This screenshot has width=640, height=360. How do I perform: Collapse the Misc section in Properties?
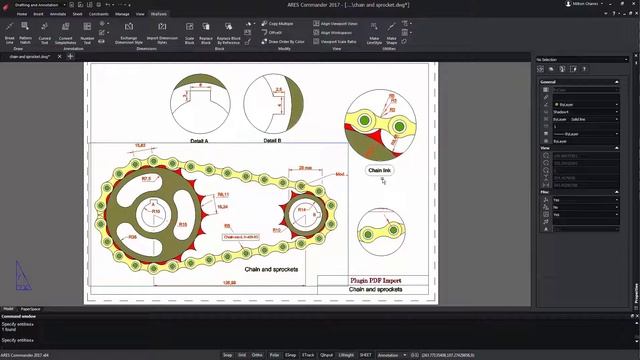pos(616,192)
